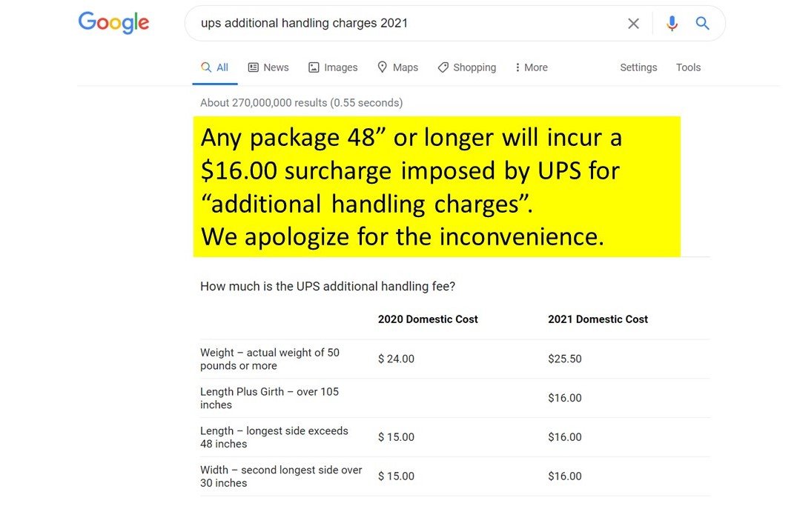797x532 pixels.
Task: Open the Settings menu
Action: tap(638, 67)
